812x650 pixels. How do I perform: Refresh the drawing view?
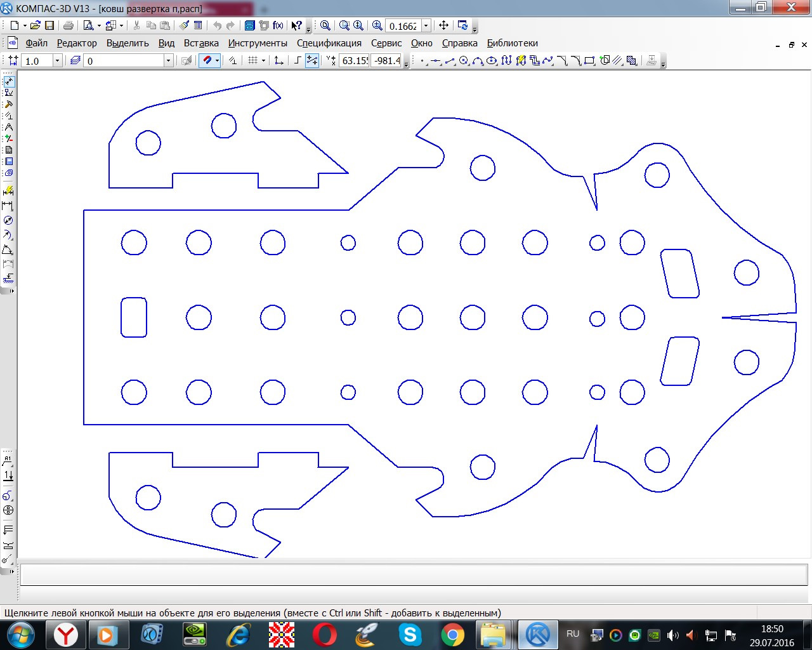462,25
